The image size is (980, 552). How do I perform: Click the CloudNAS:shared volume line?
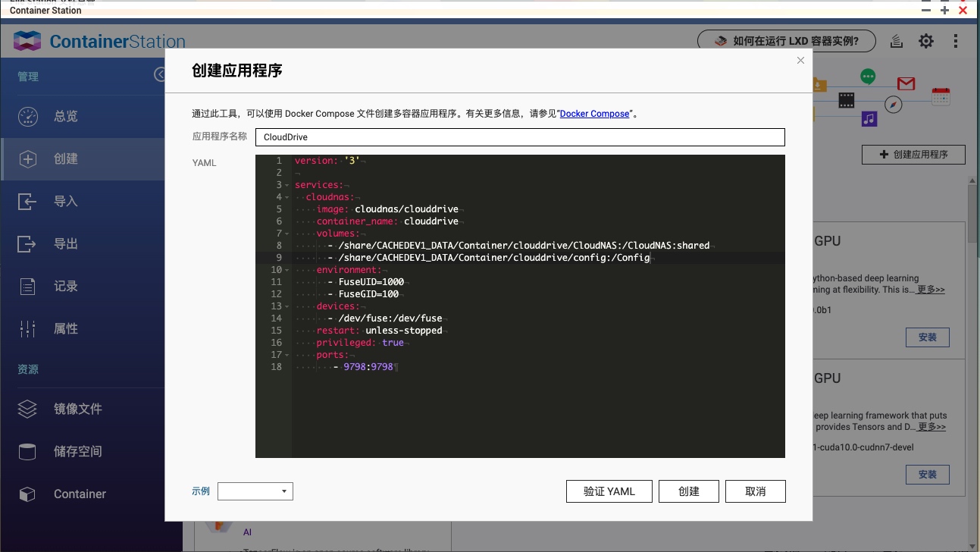click(x=518, y=246)
